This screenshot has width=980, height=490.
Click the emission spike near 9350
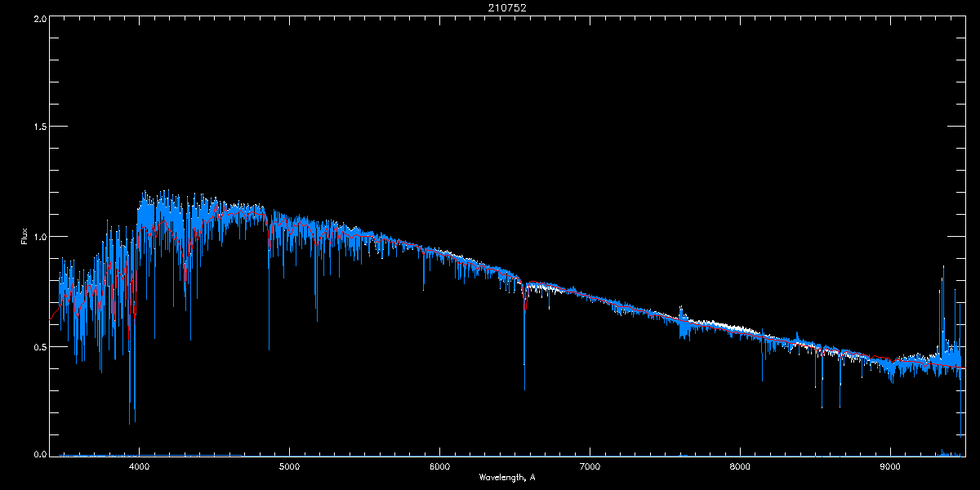[x=943, y=310]
